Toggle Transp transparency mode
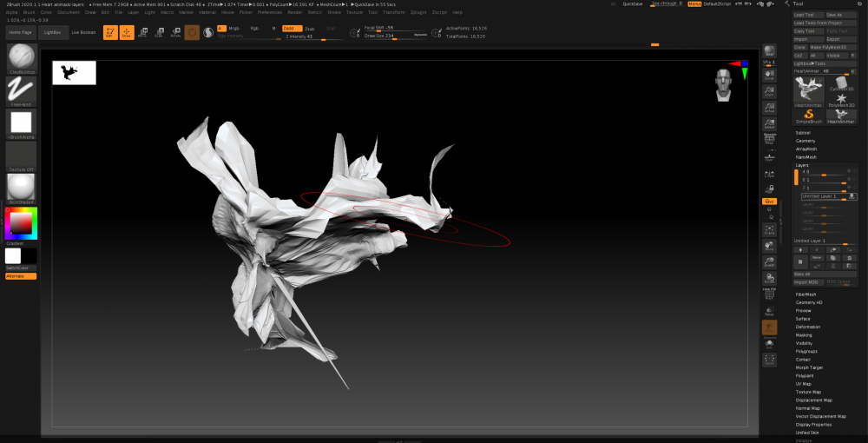Viewport: 868px width, 443px height. pos(769,311)
